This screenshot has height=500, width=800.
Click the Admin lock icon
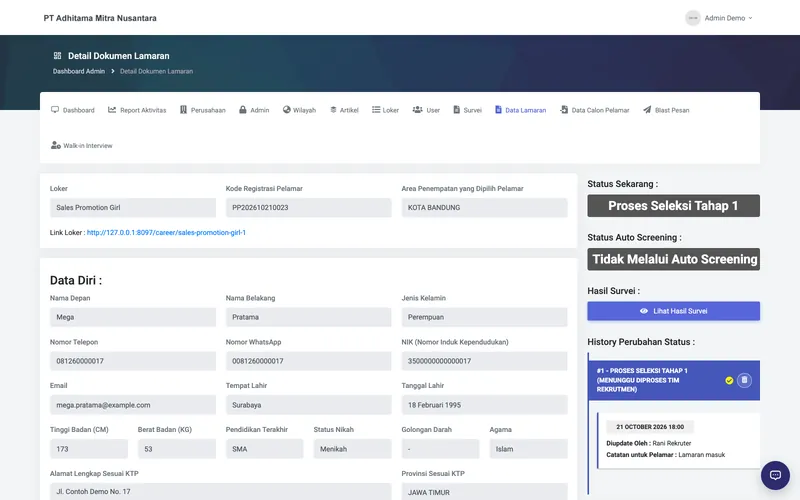(x=243, y=110)
